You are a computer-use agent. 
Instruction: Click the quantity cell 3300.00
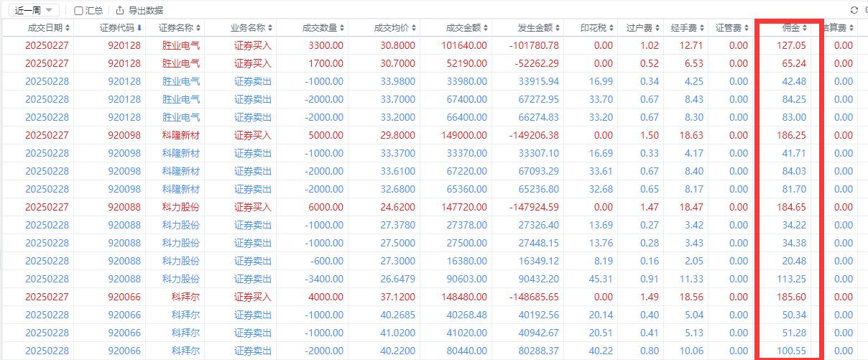[325, 45]
